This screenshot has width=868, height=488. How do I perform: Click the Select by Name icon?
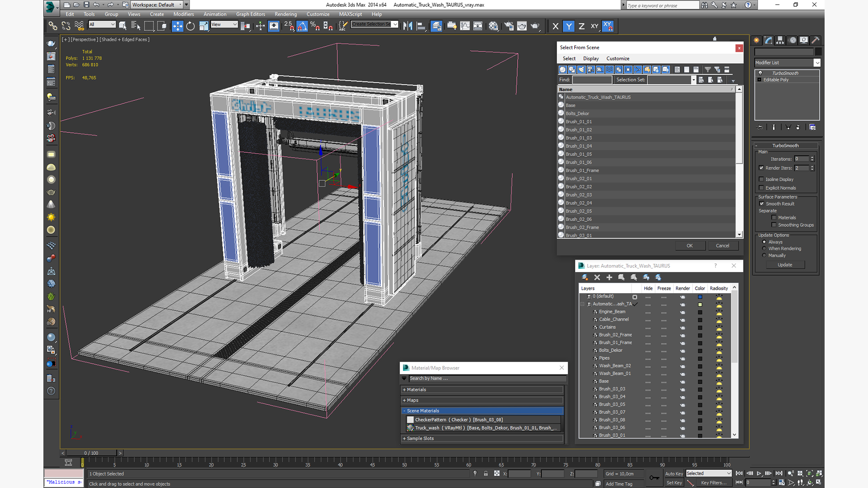pyautogui.click(x=135, y=26)
